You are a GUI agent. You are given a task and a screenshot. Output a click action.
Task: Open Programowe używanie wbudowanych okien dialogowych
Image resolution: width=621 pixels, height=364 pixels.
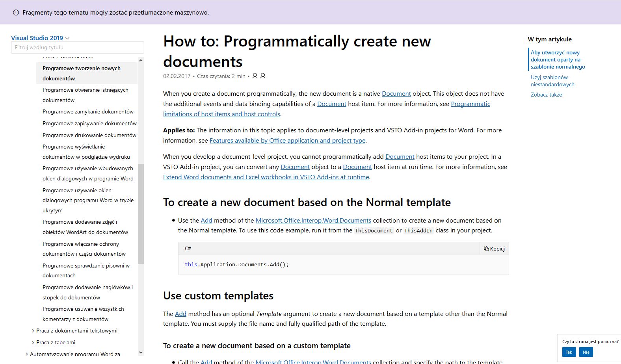coord(88,173)
